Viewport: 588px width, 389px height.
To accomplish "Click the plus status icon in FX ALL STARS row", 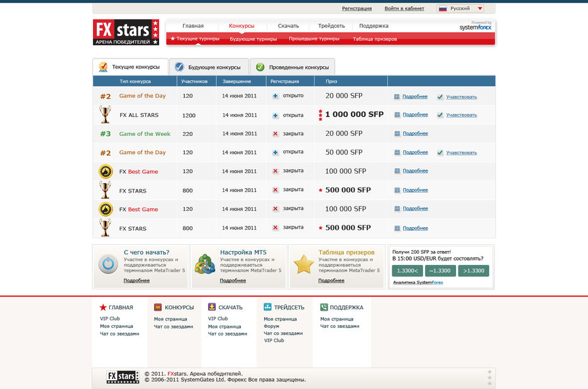I will pyautogui.click(x=275, y=115).
